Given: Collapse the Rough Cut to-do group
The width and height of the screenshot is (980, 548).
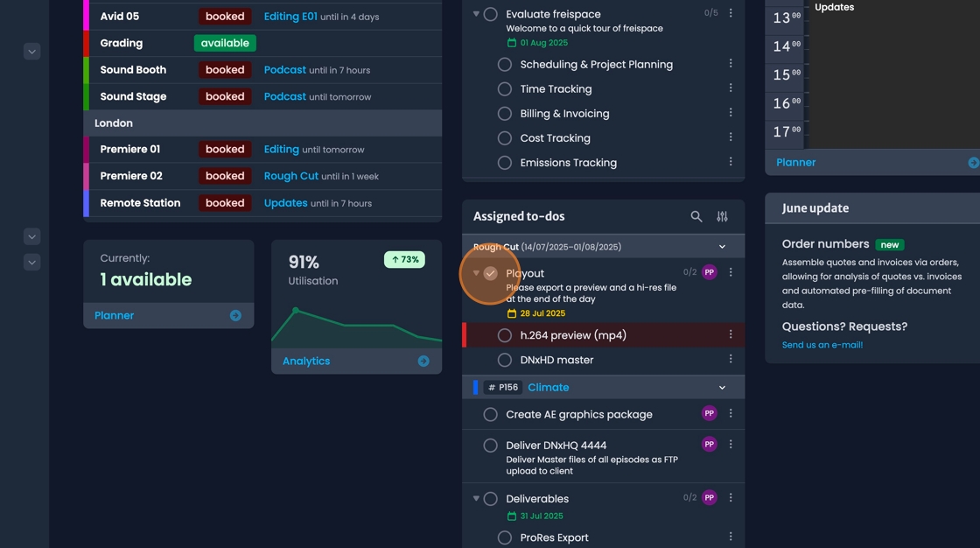Looking at the screenshot, I should [722, 247].
